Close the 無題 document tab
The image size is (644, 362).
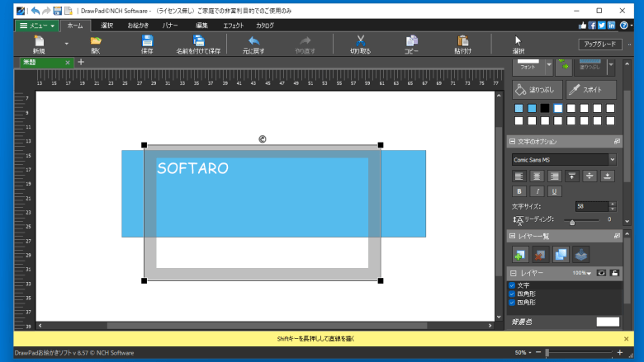68,63
